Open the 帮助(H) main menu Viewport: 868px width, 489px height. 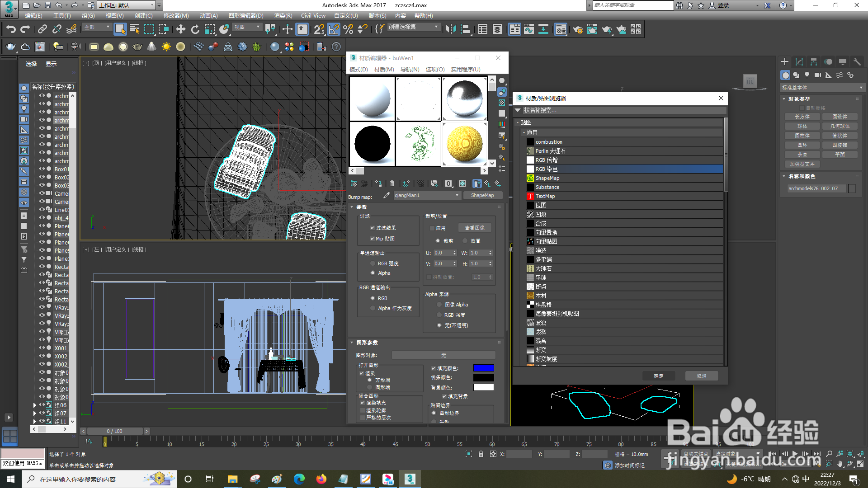pyautogui.click(x=424, y=15)
